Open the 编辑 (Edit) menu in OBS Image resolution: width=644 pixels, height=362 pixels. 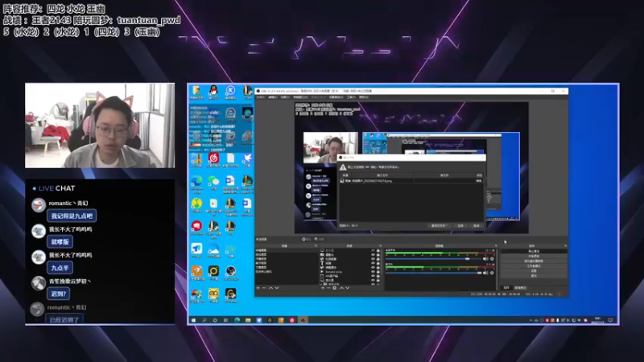pyautogui.click(x=272, y=97)
